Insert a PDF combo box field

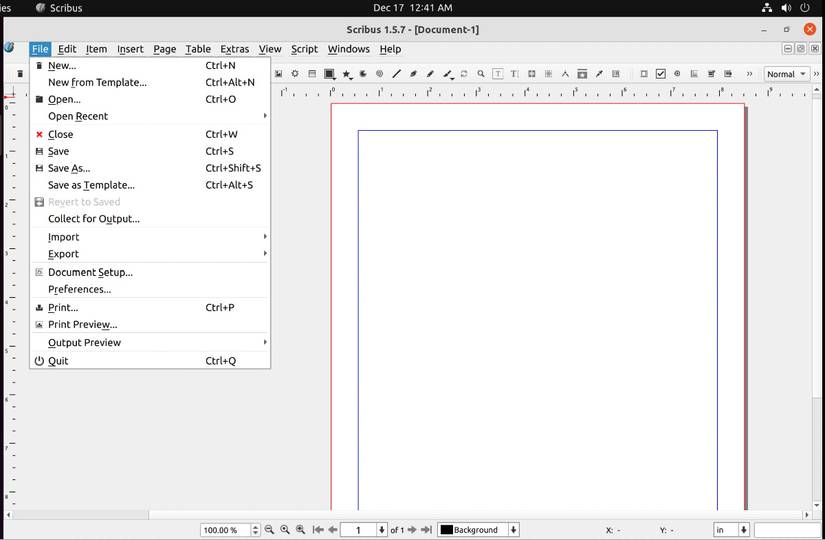[711, 74]
